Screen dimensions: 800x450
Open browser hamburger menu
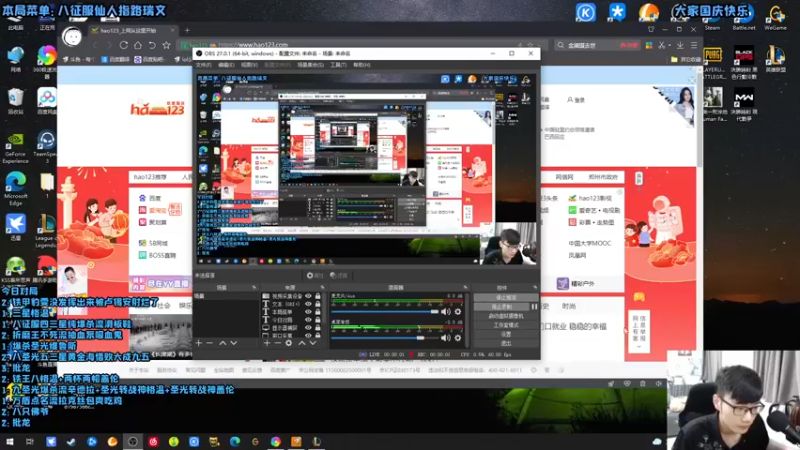694,45
